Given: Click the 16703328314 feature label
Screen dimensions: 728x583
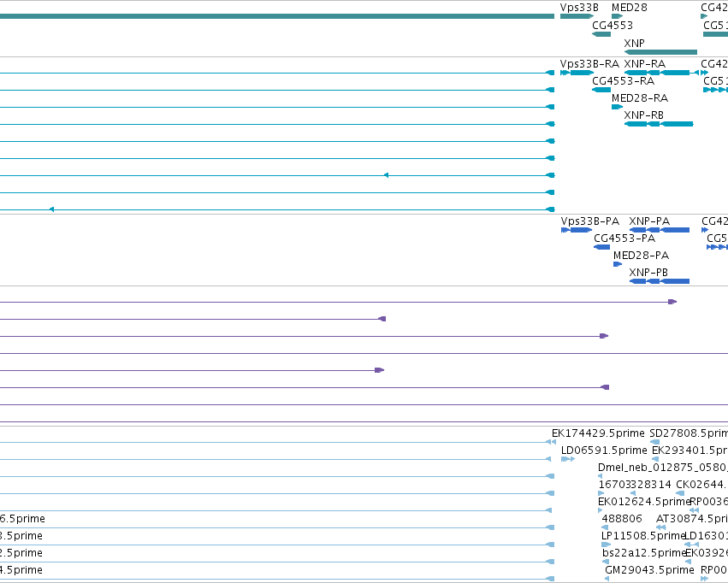Looking at the screenshot, I should point(634,484).
